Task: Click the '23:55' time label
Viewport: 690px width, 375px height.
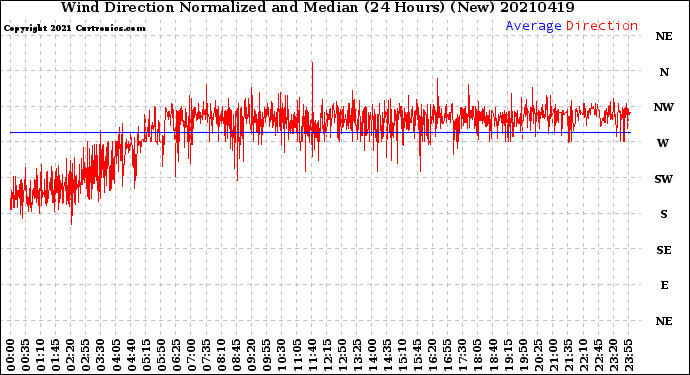Action: [x=628, y=355]
